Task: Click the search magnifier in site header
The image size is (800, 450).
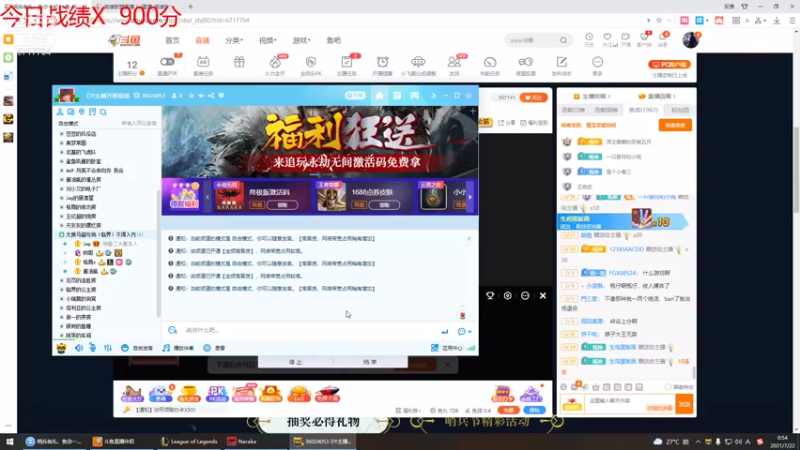Action: point(563,40)
